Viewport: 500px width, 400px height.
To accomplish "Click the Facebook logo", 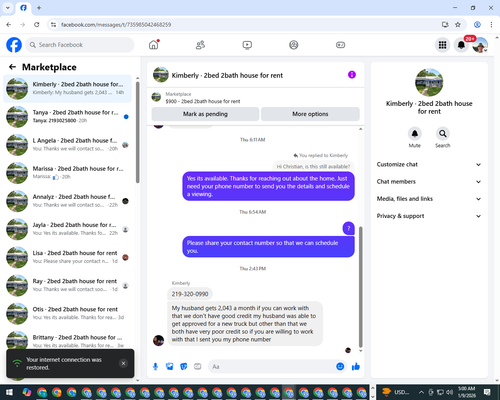I will point(14,45).
